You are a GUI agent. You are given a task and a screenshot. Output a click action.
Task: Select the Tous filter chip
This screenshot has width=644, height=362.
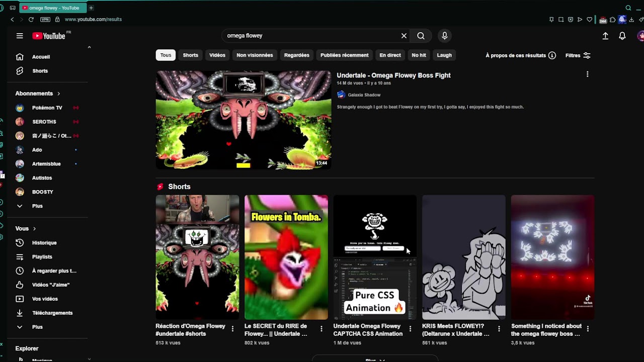pyautogui.click(x=166, y=55)
